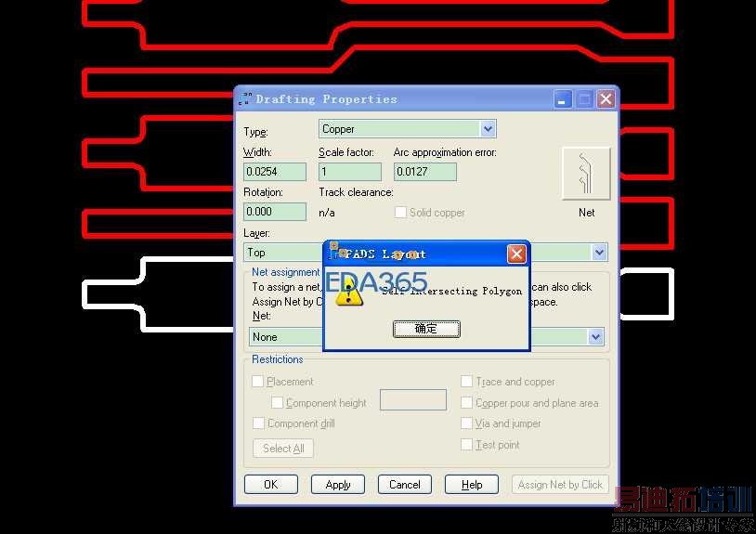The image size is (756, 534).
Task: Click the Width field with 0.0254
Action: point(275,172)
